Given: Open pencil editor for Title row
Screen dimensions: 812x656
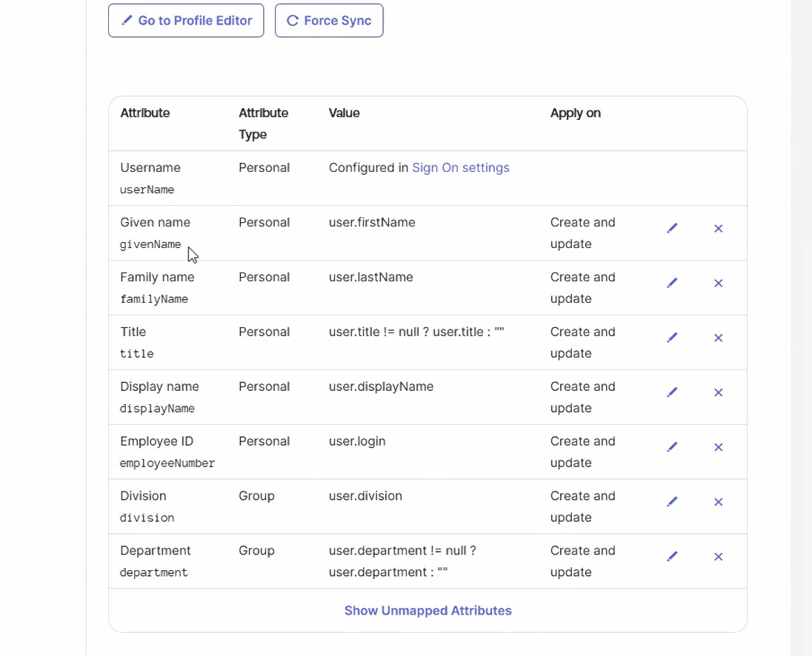Looking at the screenshot, I should coord(672,338).
